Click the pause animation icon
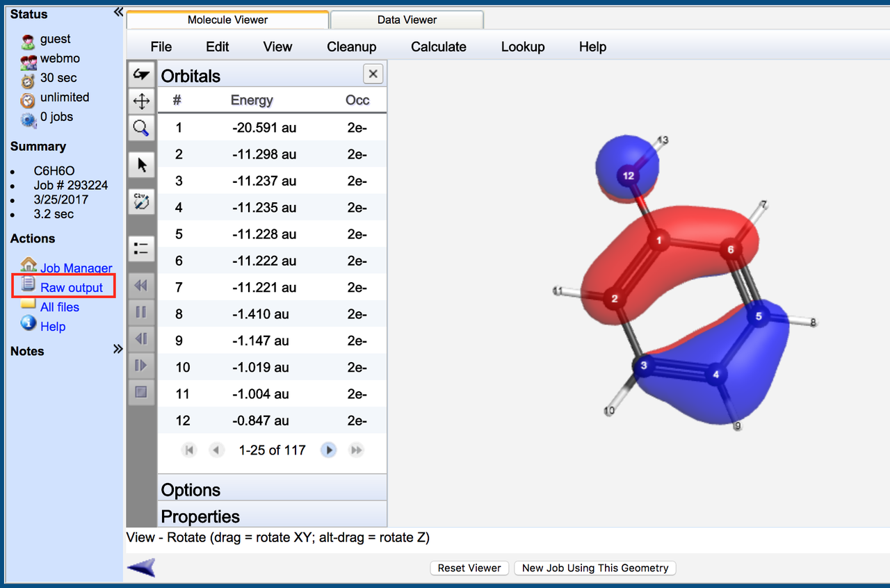Image resolution: width=890 pixels, height=588 pixels. coord(141,312)
